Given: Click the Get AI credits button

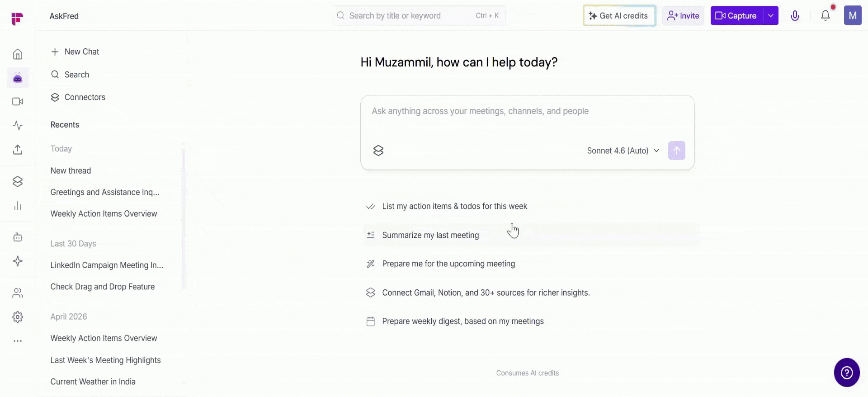Looking at the screenshot, I should coord(619,16).
